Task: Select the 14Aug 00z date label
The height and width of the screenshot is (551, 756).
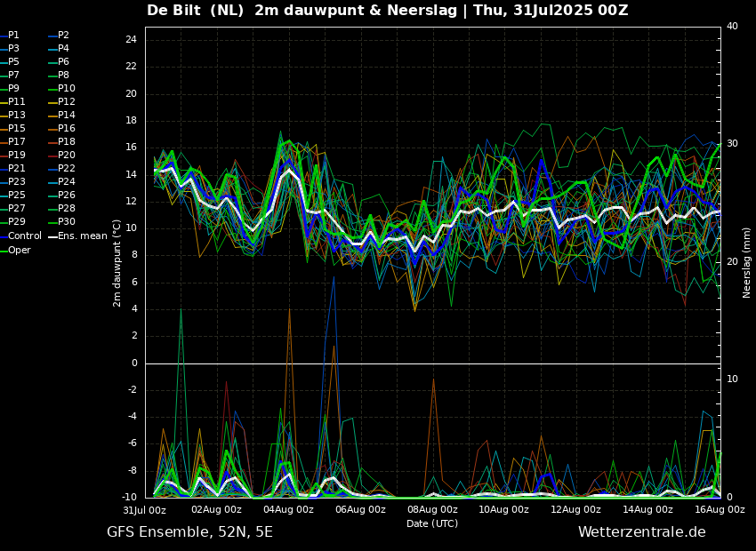Action: click(x=648, y=509)
